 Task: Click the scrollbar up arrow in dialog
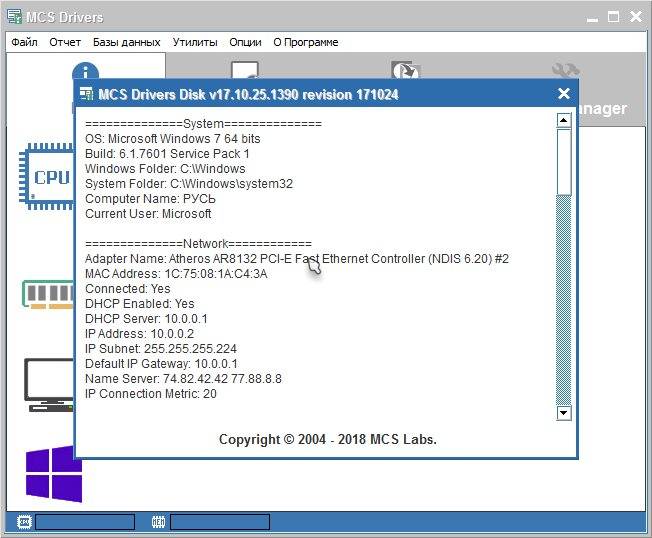564,121
